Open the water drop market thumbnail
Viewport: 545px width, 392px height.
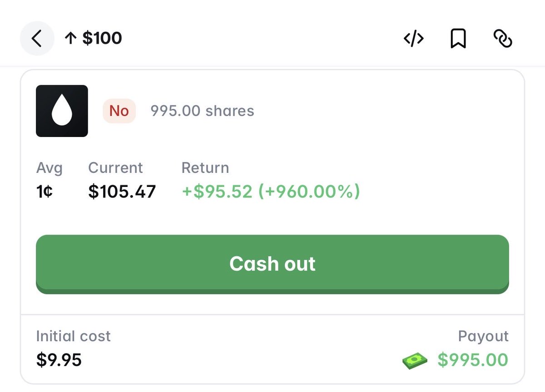coord(62,111)
